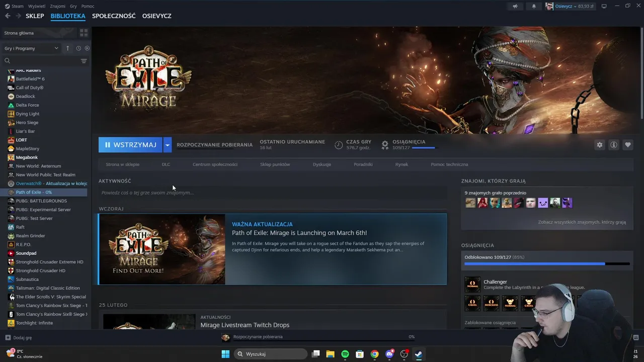Open Centrum społeczności link

(215, 164)
